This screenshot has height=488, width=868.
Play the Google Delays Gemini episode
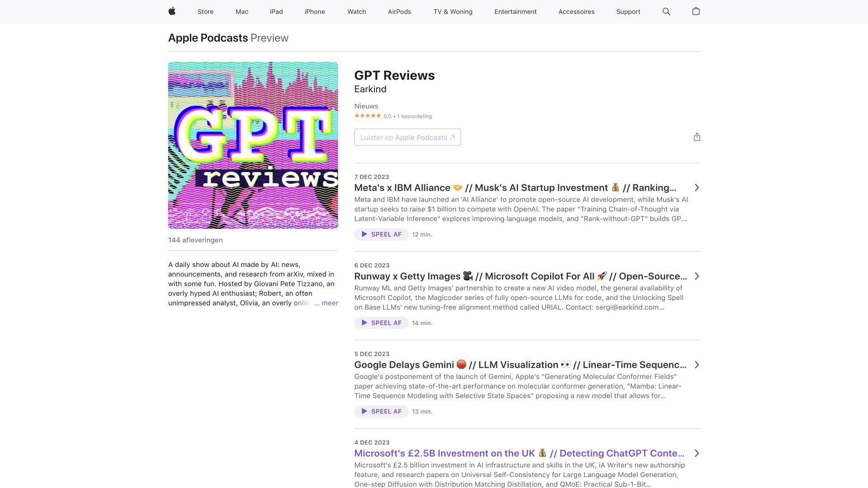381,411
